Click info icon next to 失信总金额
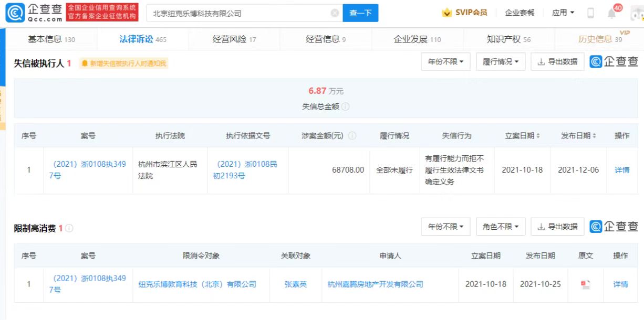 pyautogui.click(x=345, y=106)
